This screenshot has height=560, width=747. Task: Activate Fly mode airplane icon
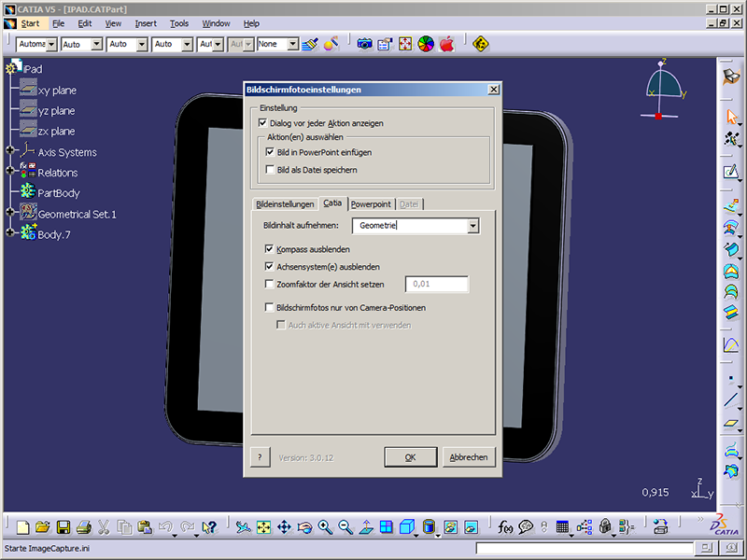pyautogui.click(x=244, y=526)
